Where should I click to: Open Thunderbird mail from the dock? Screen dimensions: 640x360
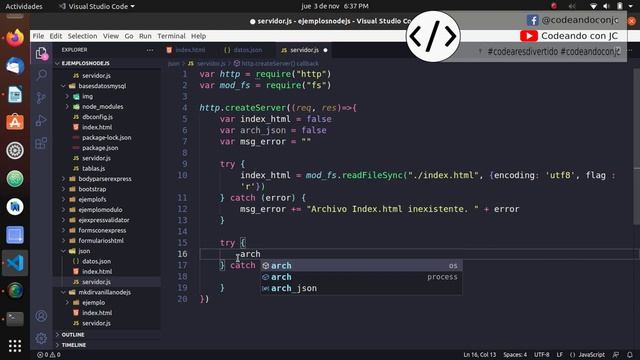click(15, 66)
